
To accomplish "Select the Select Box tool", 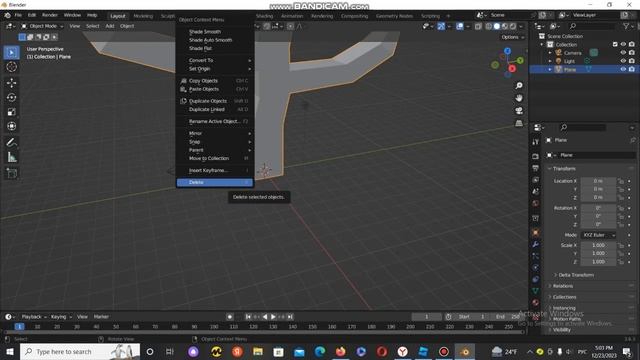I will point(11,52).
